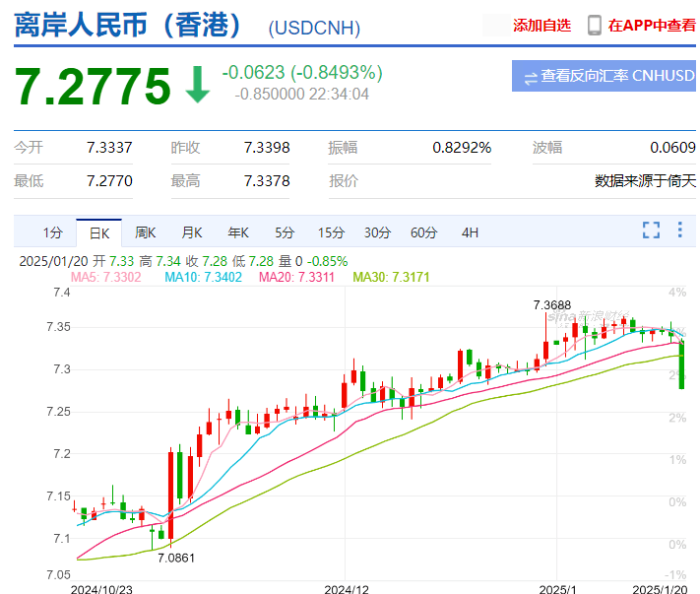The image size is (700, 594).
Task: Click the green down arrow beside price
Action: (197, 85)
